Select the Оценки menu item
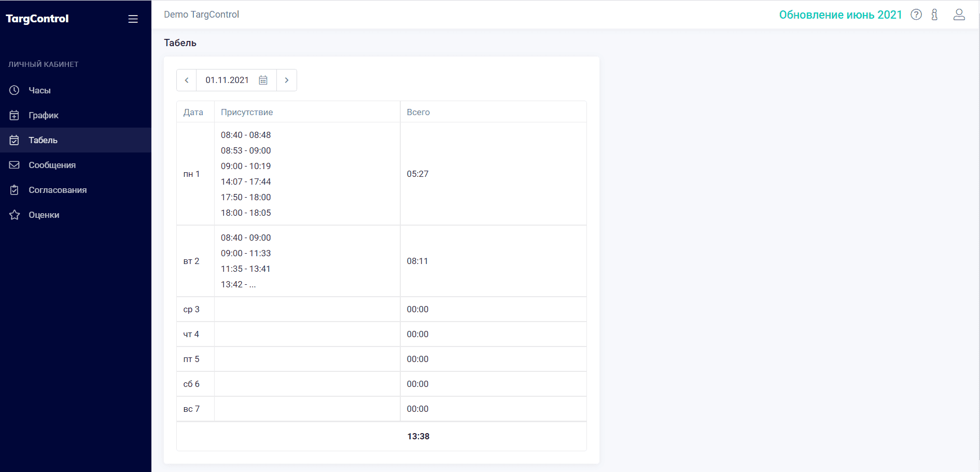Viewport: 980px width, 472px height. click(44, 215)
